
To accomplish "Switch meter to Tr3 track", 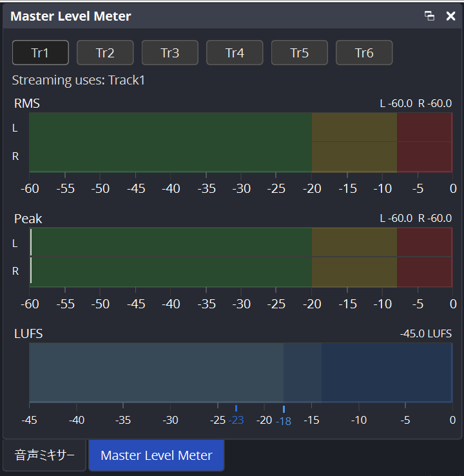I will pos(170,52).
